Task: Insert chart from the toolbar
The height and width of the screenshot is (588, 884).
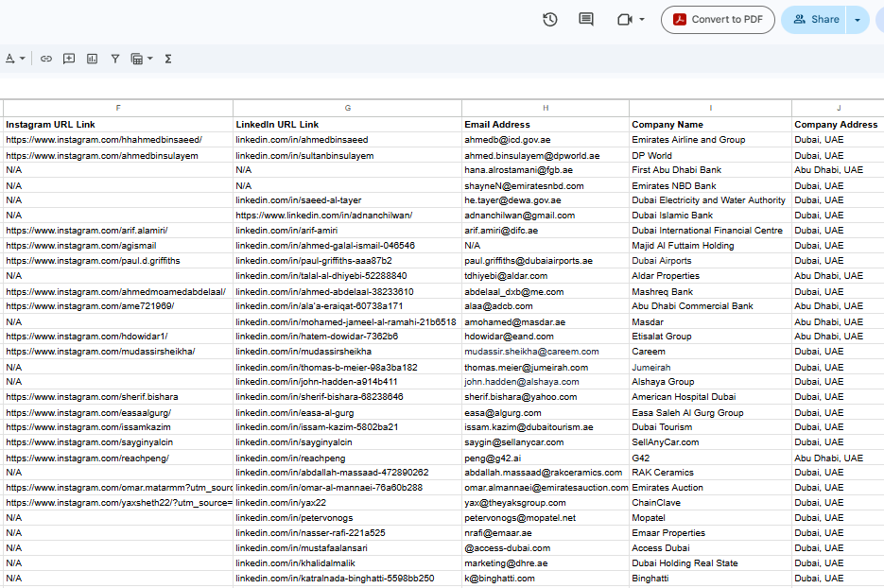Action: [92, 59]
